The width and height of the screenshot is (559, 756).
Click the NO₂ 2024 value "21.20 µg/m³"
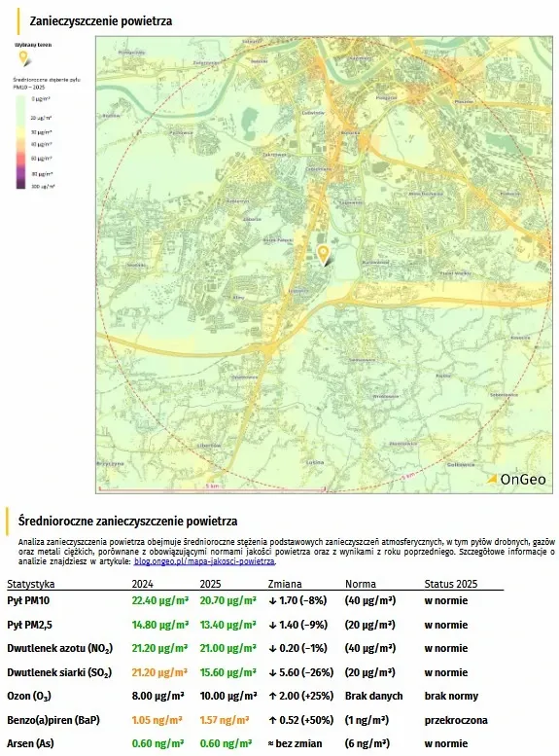[x=160, y=648]
